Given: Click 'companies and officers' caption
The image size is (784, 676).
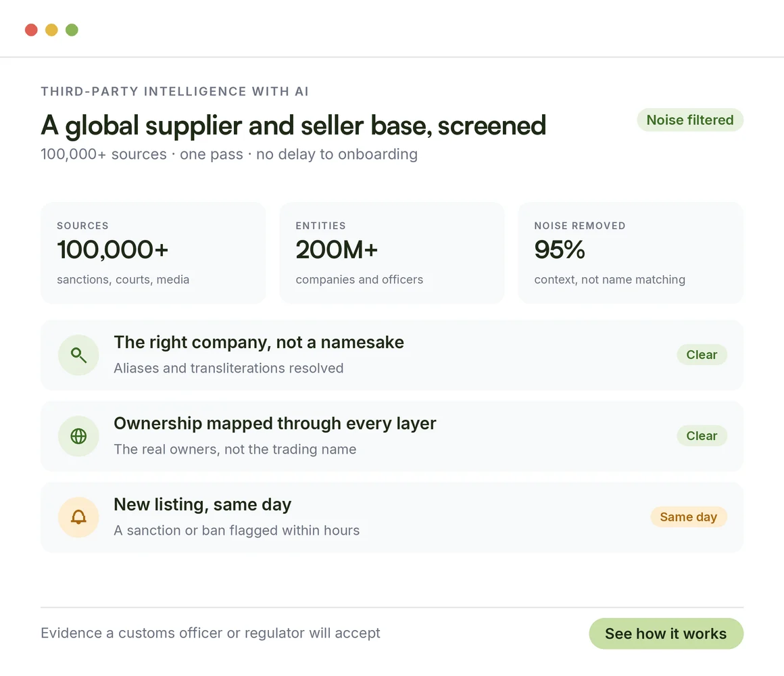Looking at the screenshot, I should click(360, 279).
